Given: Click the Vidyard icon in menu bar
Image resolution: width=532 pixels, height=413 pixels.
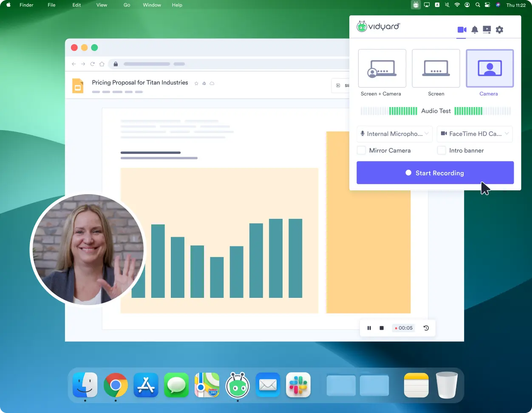Looking at the screenshot, I should point(416,5).
